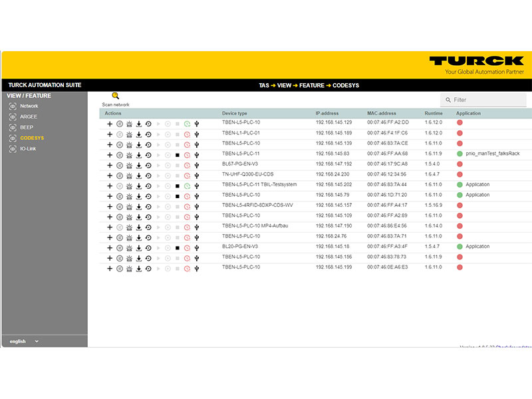Open the ARGEE feature in sidebar

[x=29, y=117]
